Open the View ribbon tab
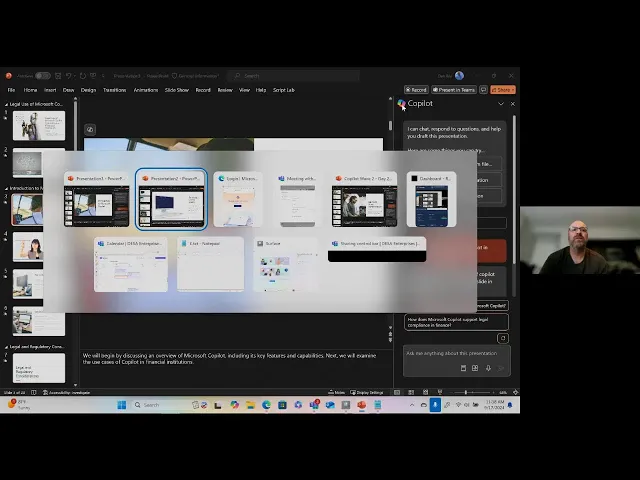This screenshot has height=480, width=640. click(244, 90)
